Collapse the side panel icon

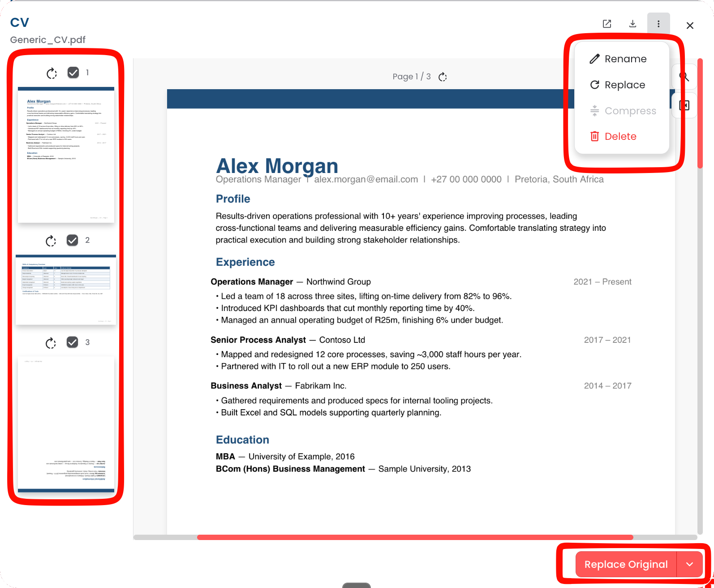point(684,105)
